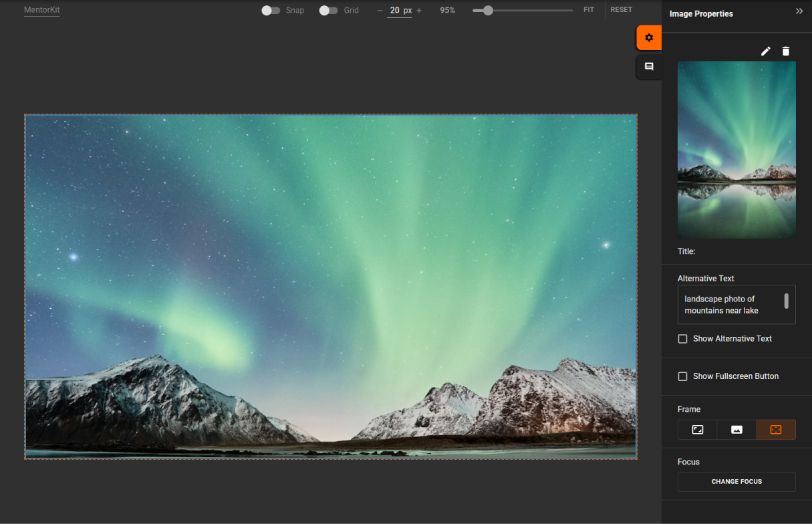The image size is (812, 524).
Task: Toggle the Snap switch
Action: [271, 10]
